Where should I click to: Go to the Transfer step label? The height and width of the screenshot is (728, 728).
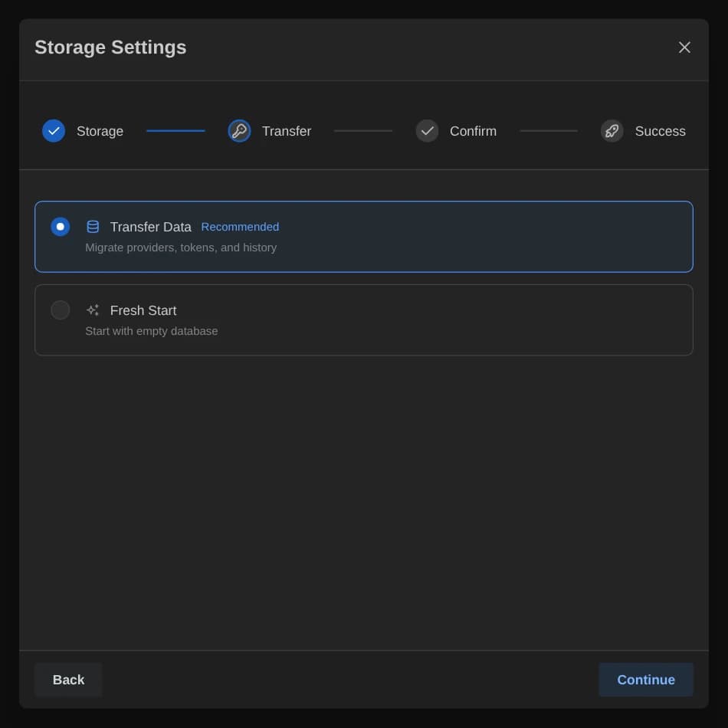287,131
